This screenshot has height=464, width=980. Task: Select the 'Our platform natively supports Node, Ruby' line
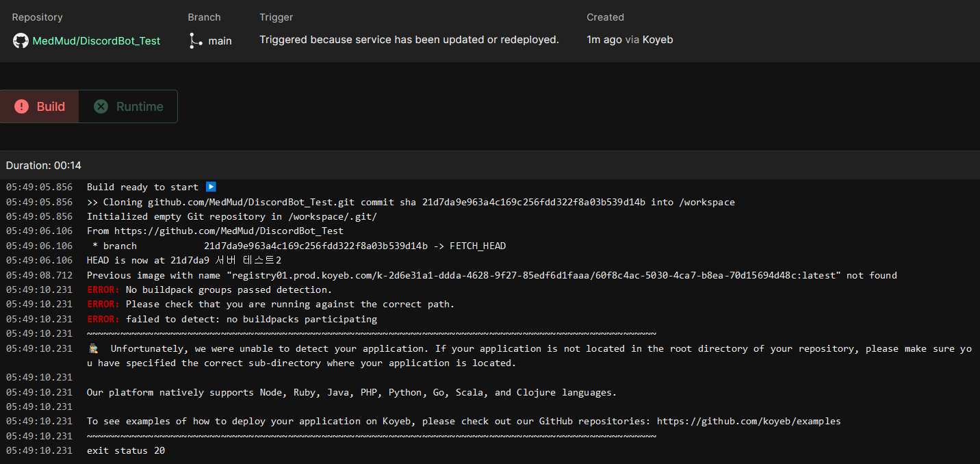pos(352,392)
